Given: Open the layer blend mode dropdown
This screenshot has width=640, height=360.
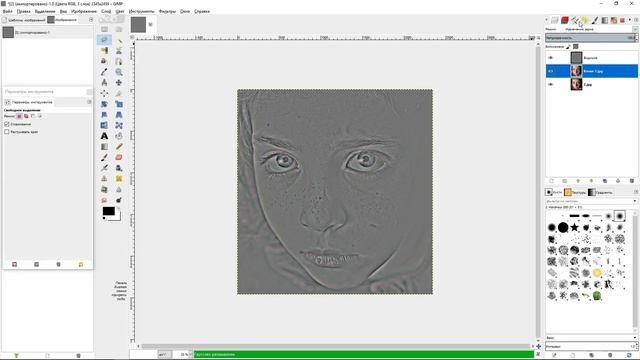Looking at the screenshot, I should (592, 29).
